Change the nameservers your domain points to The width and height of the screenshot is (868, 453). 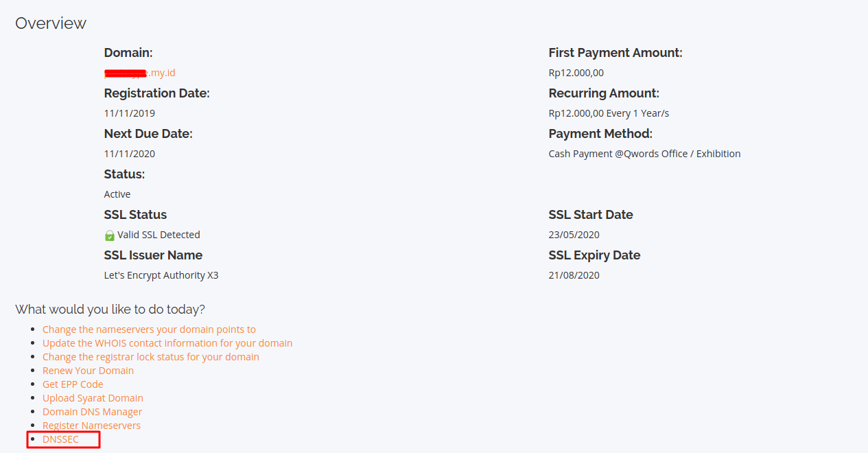(149, 329)
